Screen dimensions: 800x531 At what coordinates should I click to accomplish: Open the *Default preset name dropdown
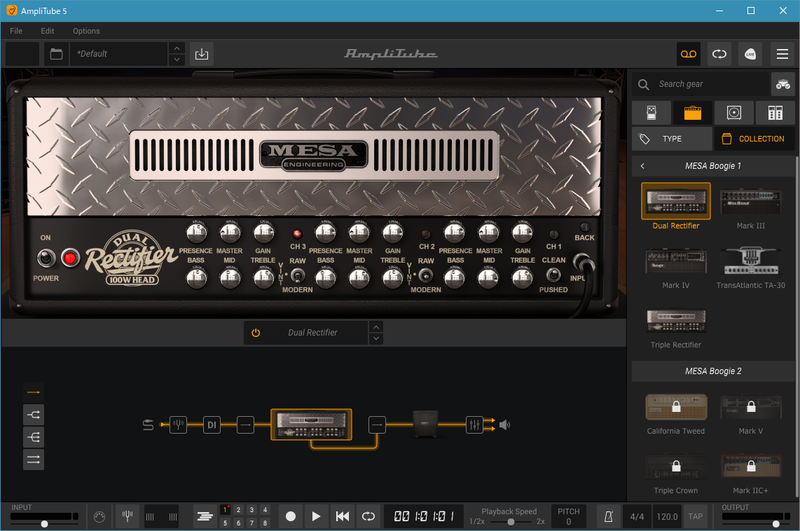[x=119, y=54]
